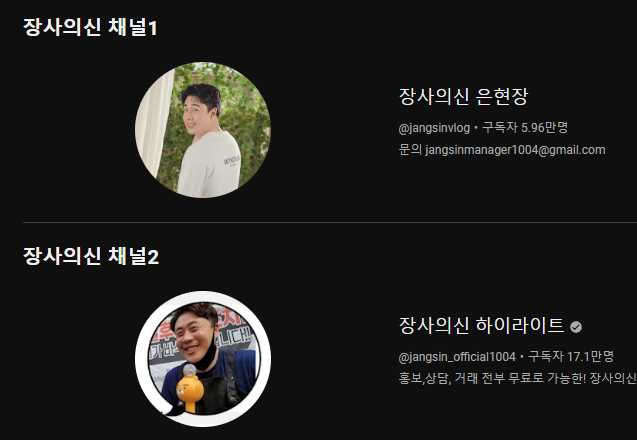Select the 장사의신 하이라이트 channel title

coord(481,325)
